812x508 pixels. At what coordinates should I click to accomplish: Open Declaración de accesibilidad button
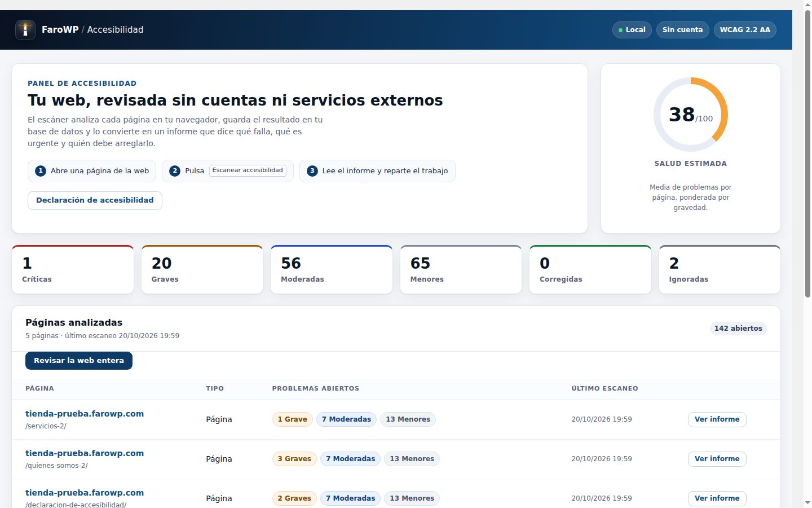point(95,200)
